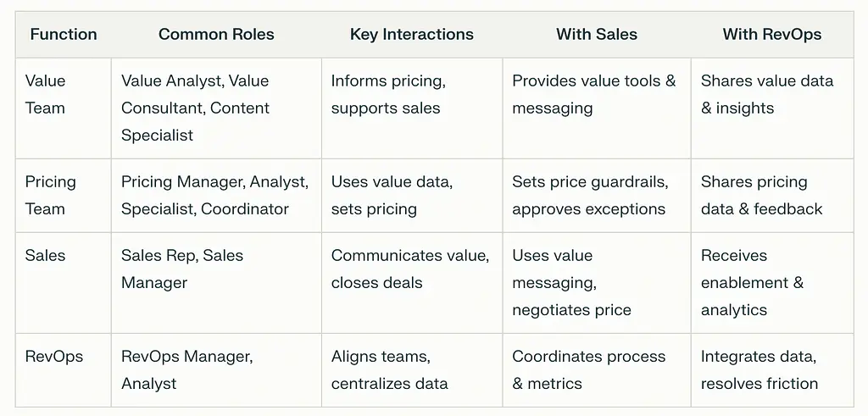868x416 pixels.
Task: Select the Value Team row label
Action: pos(45,95)
